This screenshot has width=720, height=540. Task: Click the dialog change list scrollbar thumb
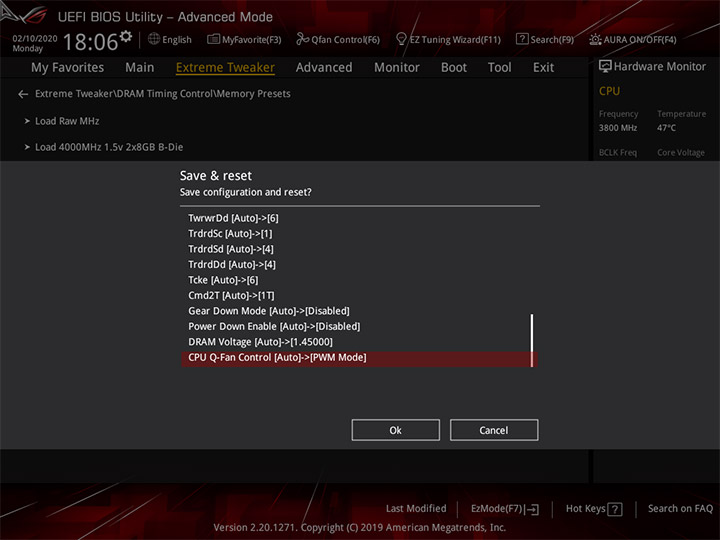coord(532,340)
